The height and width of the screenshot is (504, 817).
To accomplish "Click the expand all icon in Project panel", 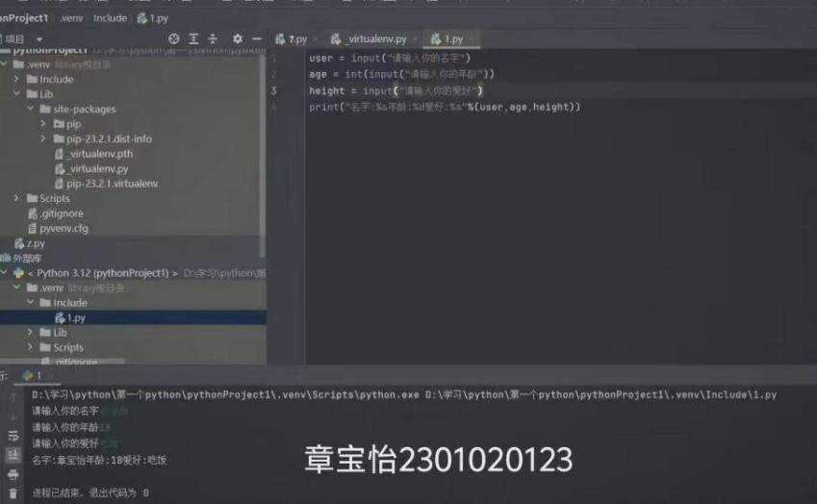I will [x=193, y=39].
